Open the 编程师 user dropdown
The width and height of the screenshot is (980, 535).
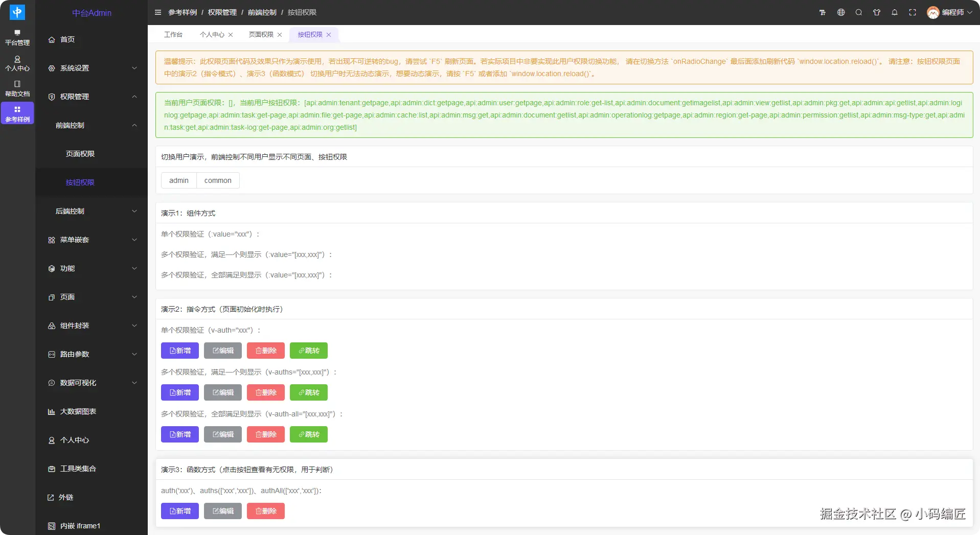pos(950,12)
